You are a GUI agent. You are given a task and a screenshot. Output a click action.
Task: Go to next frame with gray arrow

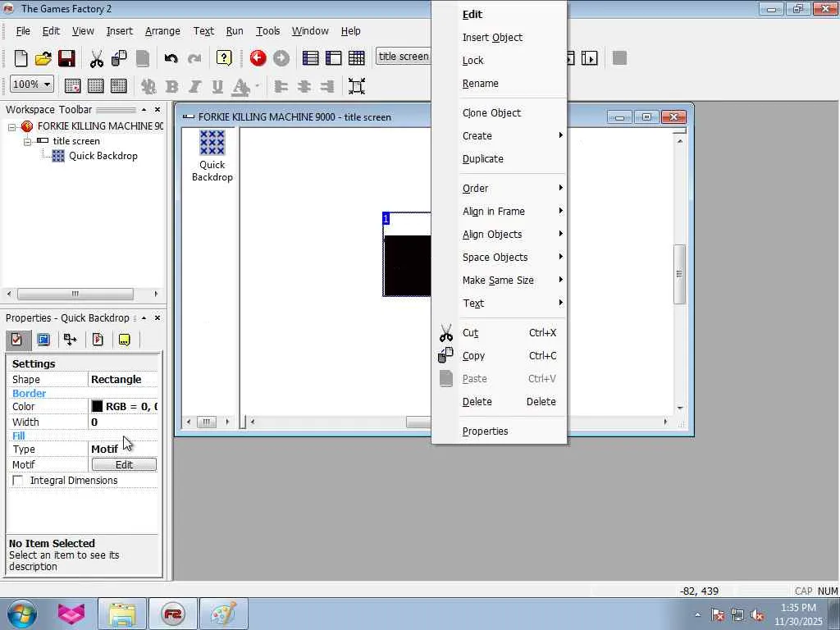pyautogui.click(x=281, y=58)
